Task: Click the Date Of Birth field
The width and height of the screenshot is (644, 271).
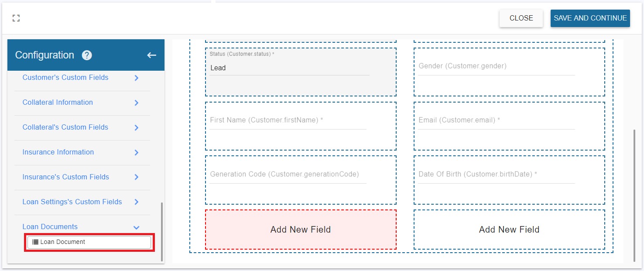Action: pos(497,175)
